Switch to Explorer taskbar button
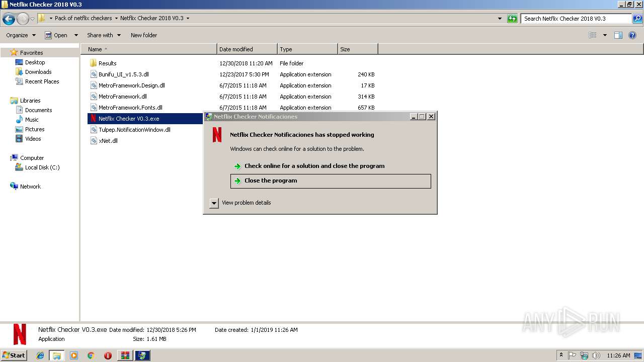Image resolution: width=644 pixels, height=362 pixels. [57, 355]
